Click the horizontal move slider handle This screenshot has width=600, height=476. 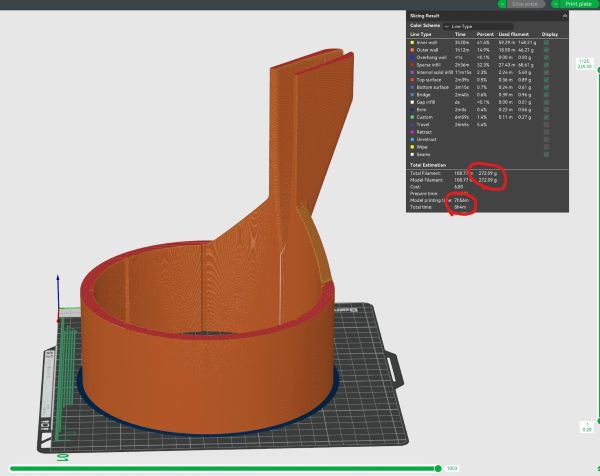pyautogui.click(x=438, y=467)
